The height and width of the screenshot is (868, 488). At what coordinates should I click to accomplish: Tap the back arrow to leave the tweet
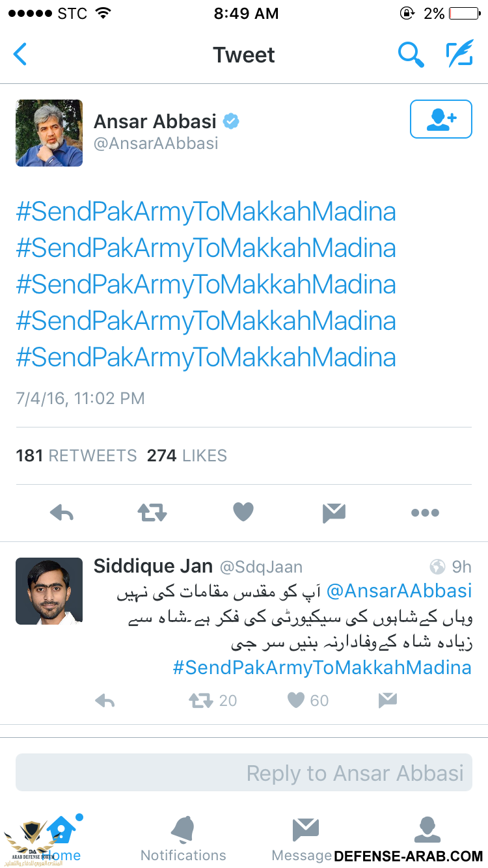[x=20, y=55]
